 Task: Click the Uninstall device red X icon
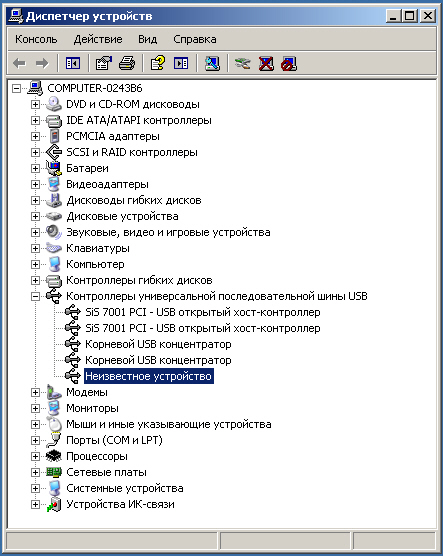point(266,64)
